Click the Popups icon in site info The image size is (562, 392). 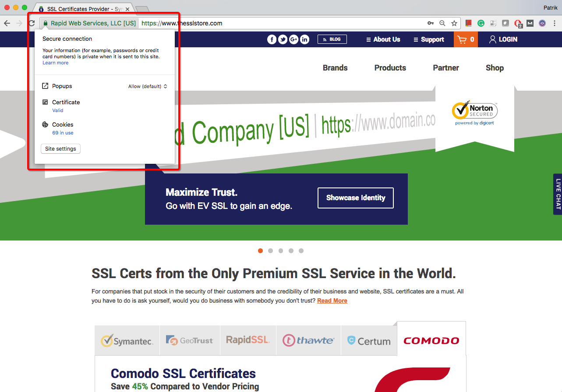tap(45, 86)
